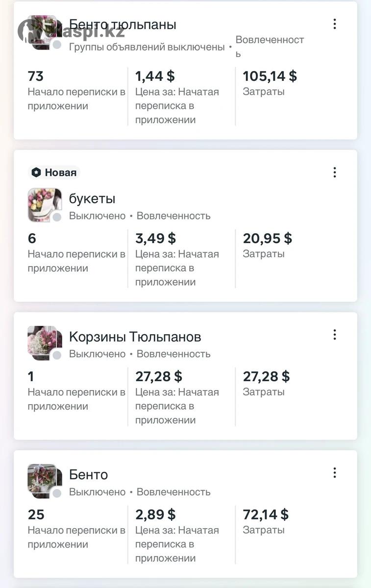Open the Корзины Тюльпанов thumbnail image

click(43, 342)
